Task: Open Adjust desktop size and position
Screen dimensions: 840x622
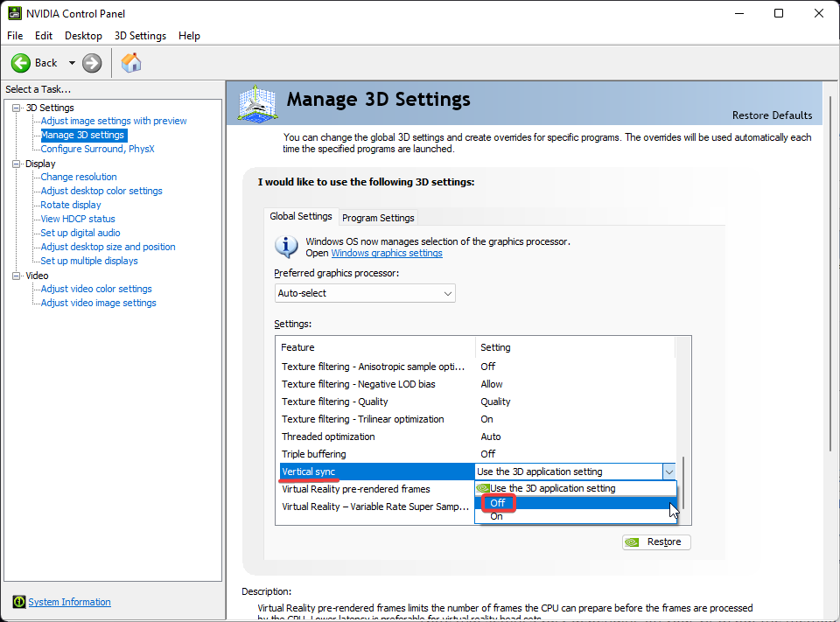Action: [108, 247]
